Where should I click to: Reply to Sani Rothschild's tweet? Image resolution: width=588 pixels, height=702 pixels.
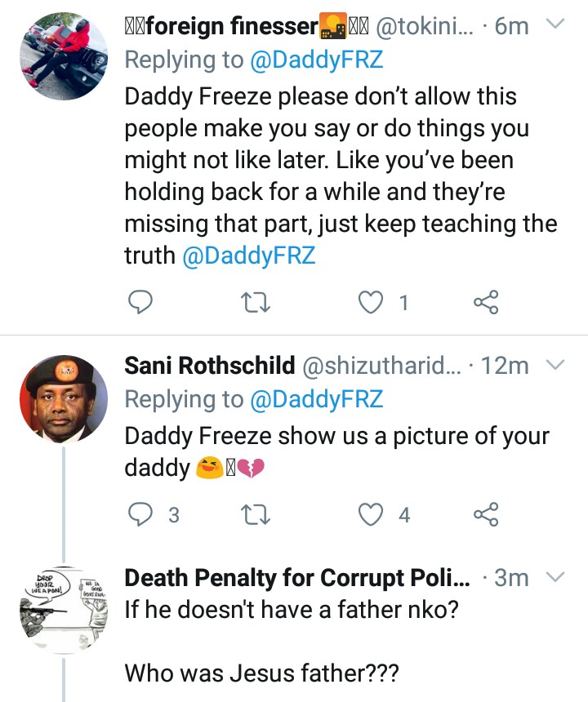tap(142, 514)
